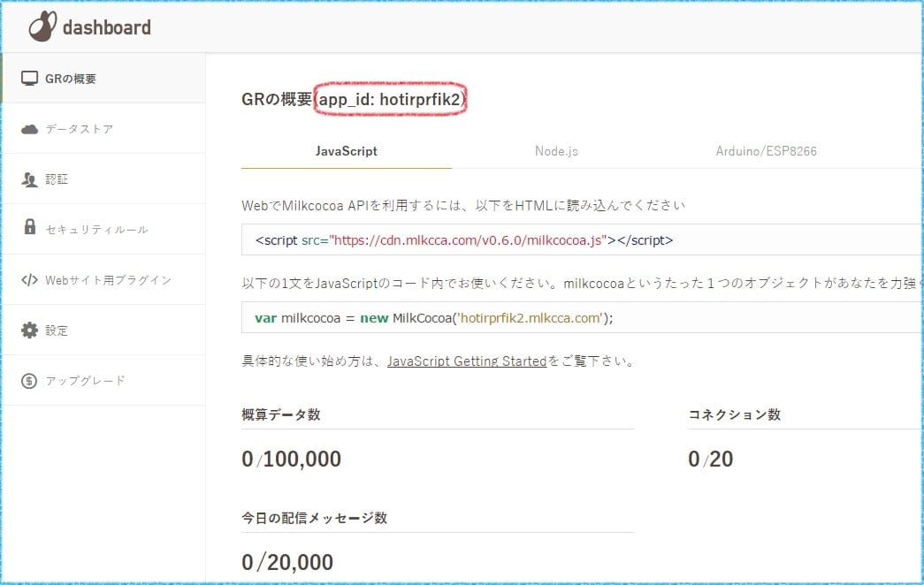Open the JavaScript Getting Started link
Screen dimensions: 924x585
pos(467,361)
